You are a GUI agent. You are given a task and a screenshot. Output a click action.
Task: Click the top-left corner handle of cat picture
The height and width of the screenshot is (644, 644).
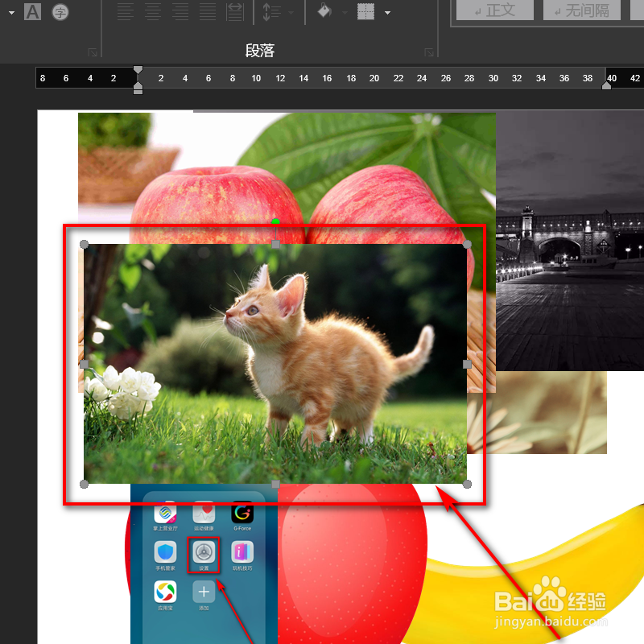pyautogui.click(x=84, y=245)
